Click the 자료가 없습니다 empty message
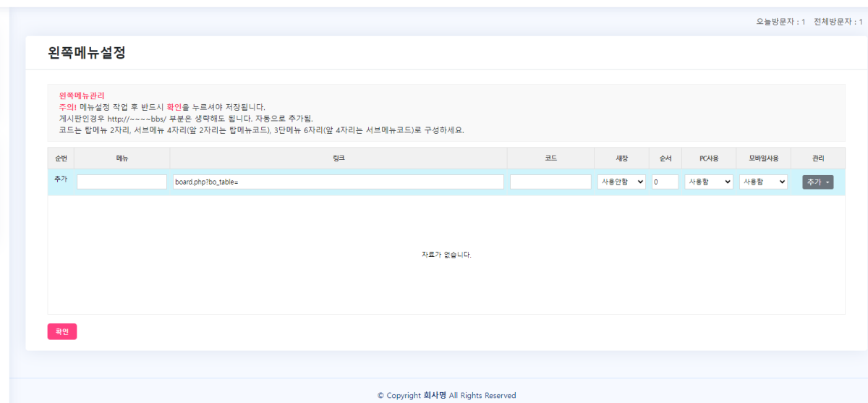Viewport: 868px width, 403px height. pos(446,255)
